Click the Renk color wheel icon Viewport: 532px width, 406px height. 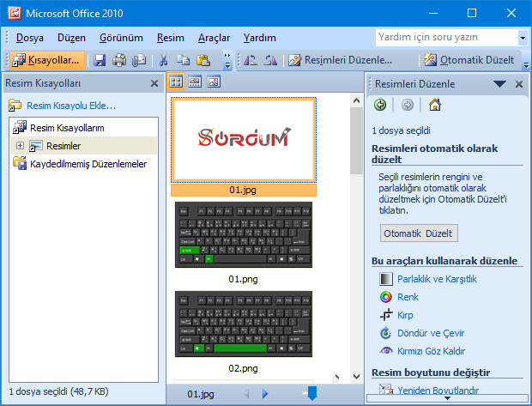coord(386,297)
